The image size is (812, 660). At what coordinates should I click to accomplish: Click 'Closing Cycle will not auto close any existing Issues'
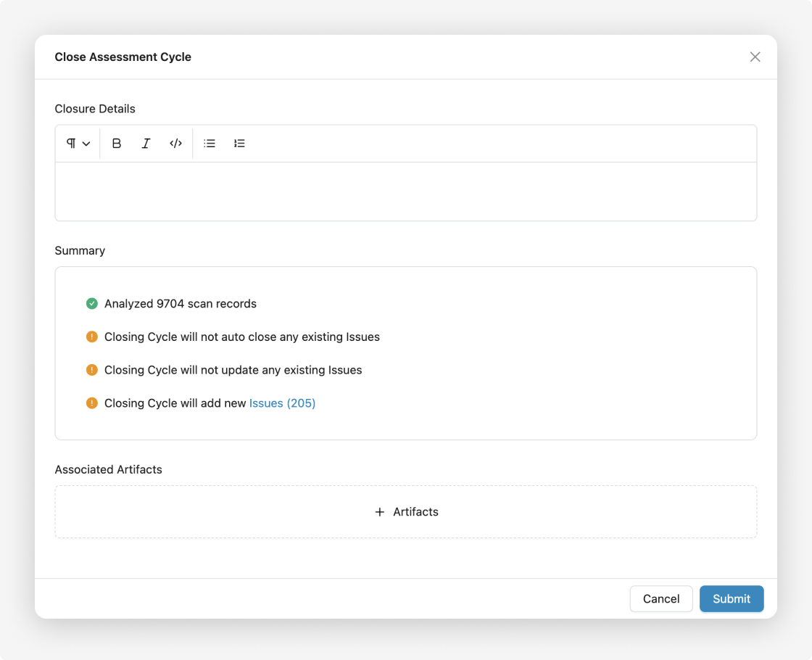(x=242, y=337)
